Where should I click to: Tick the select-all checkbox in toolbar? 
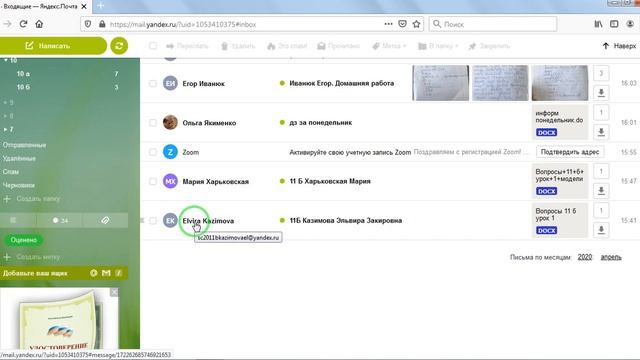[153, 46]
